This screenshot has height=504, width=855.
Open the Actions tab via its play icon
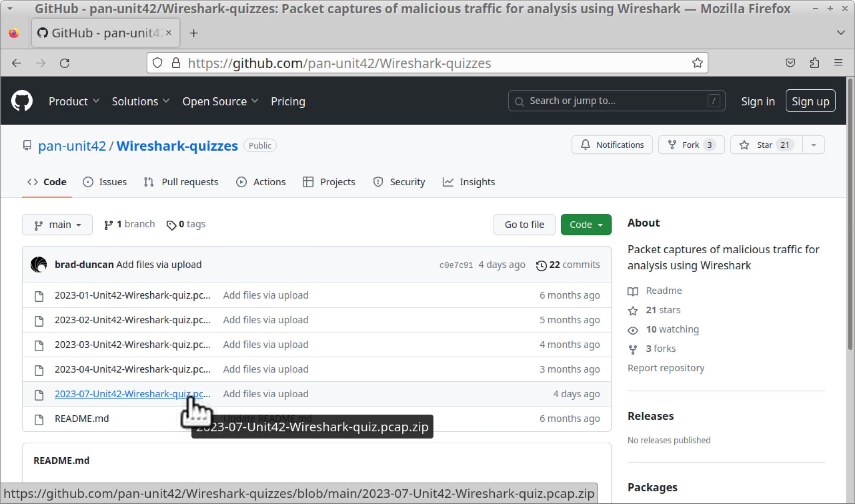(x=241, y=182)
